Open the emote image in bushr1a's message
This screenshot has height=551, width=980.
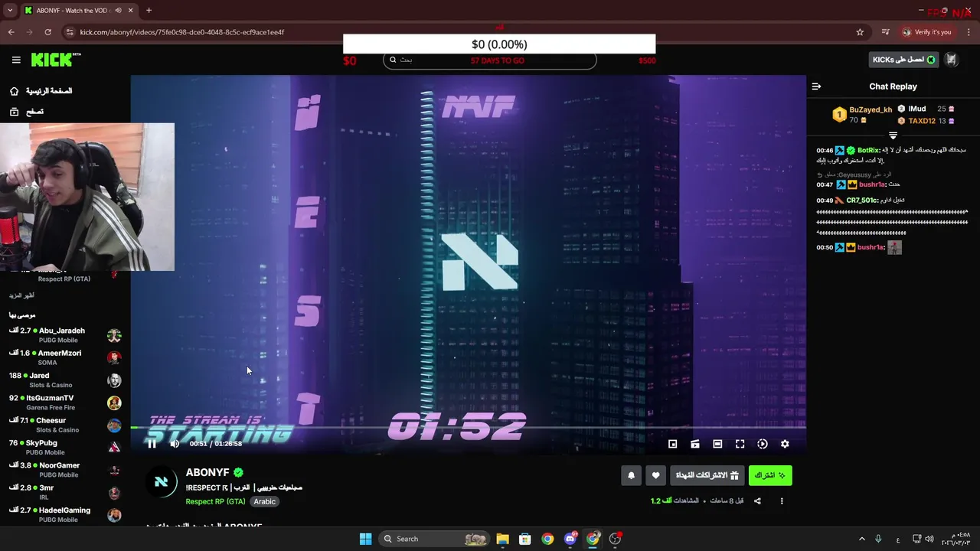[894, 247]
